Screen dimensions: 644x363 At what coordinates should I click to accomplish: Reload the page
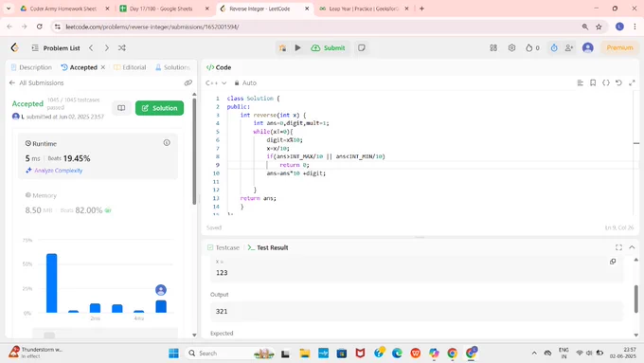(40, 27)
